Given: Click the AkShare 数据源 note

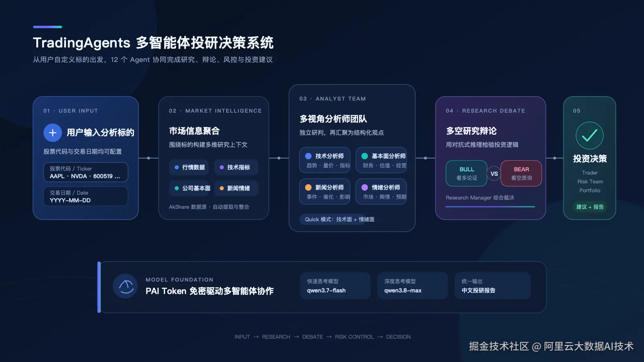Looking at the screenshot, I should pyautogui.click(x=209, y=207).
